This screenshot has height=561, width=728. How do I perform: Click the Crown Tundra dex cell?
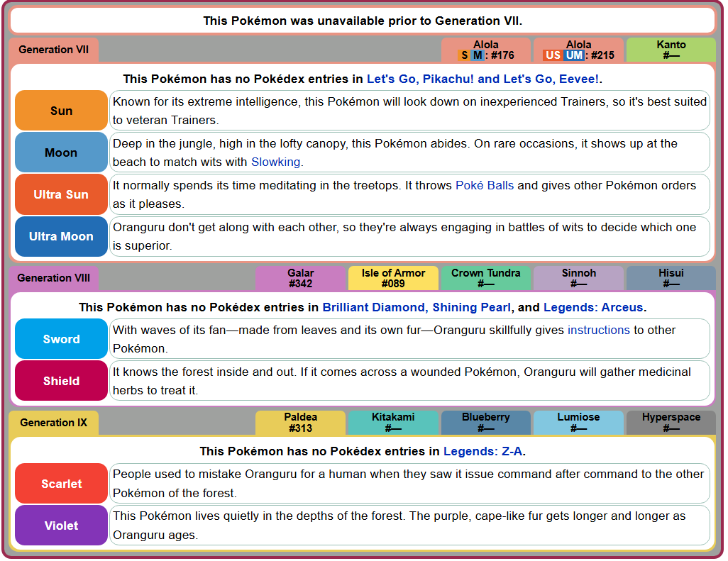[485, 278]
